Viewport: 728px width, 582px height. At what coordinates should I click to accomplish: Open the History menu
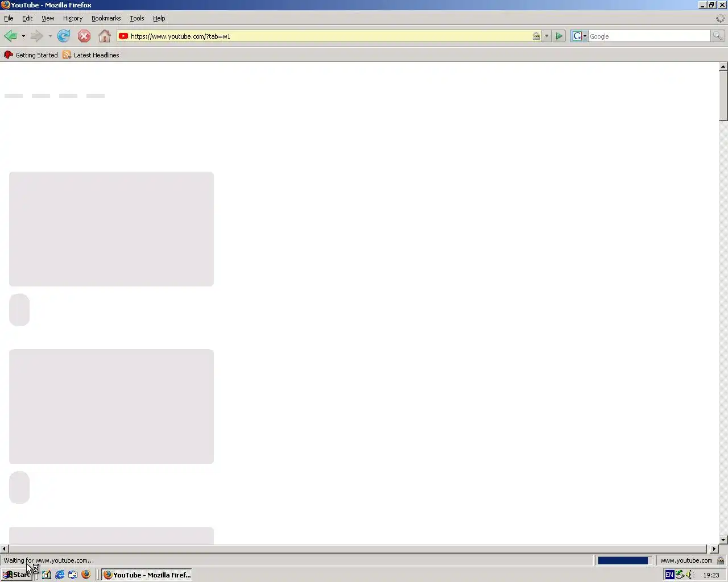click(73, 18)
